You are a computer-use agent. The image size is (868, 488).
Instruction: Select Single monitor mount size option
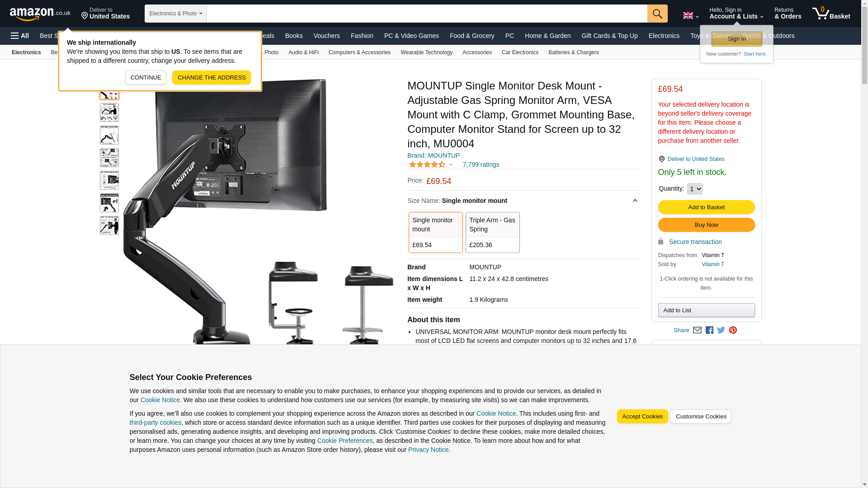coord(436,232)
